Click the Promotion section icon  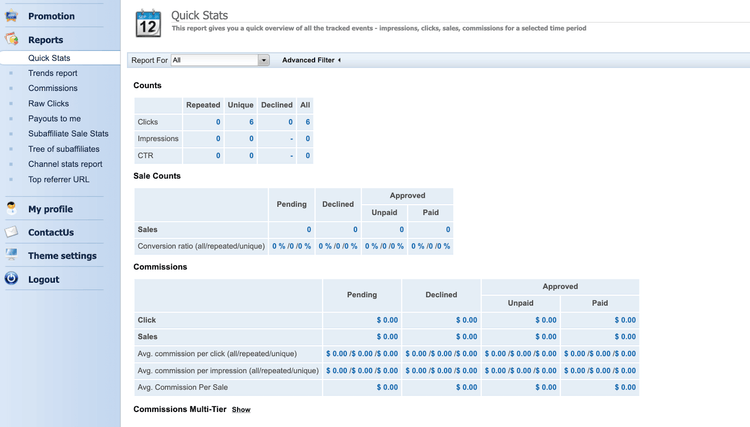[x=12, y=16]
